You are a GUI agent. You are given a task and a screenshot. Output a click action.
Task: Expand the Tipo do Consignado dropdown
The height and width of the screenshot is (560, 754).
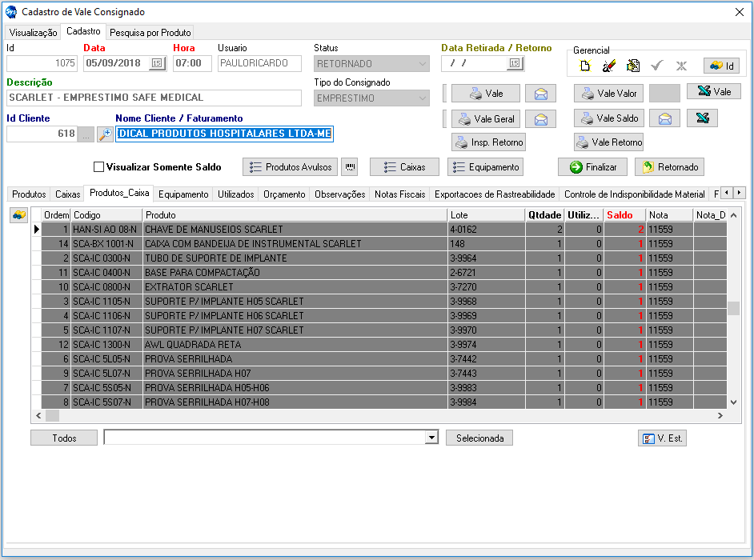pyautogui.click(x=371, y=98)
